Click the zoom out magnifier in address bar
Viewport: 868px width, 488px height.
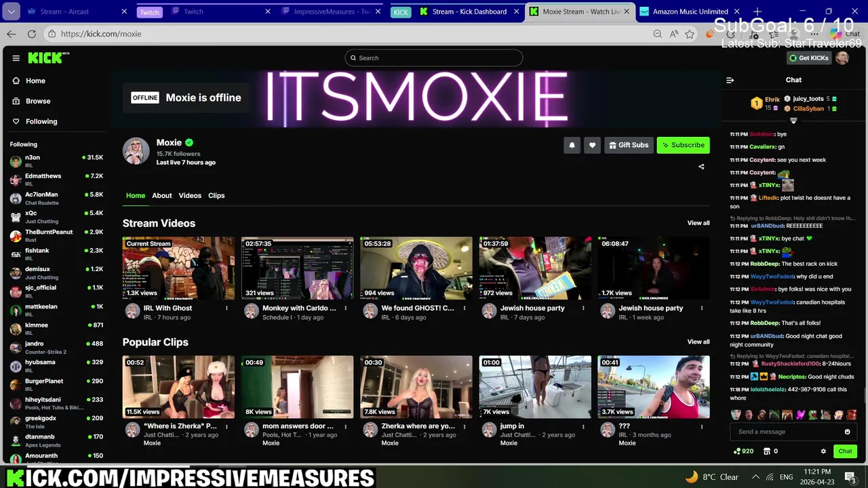coord(657,34)
